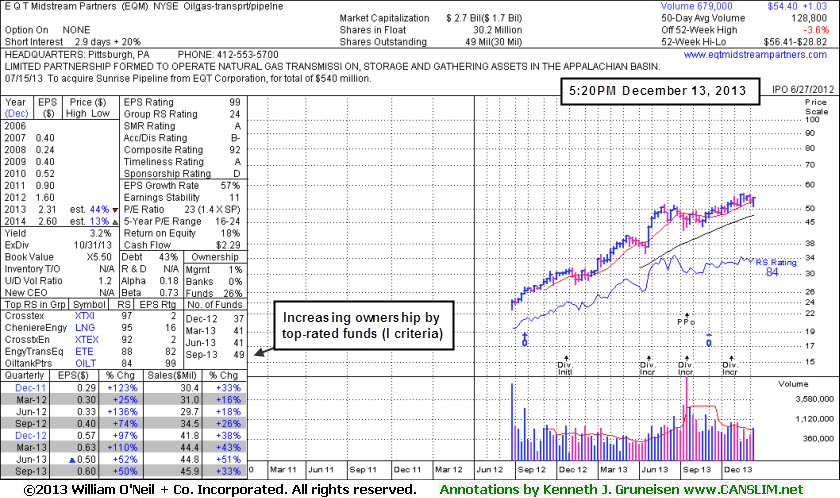Select the -3.6% Off 52-Week High value
The image size is (840, 498).
[x=816, y=30]
